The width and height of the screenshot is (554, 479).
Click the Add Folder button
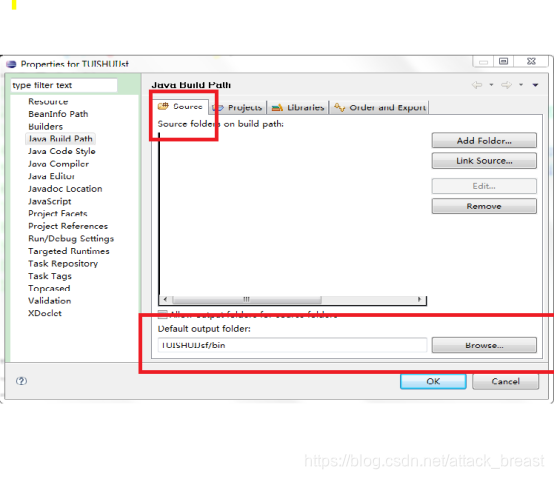click(484, 141)
